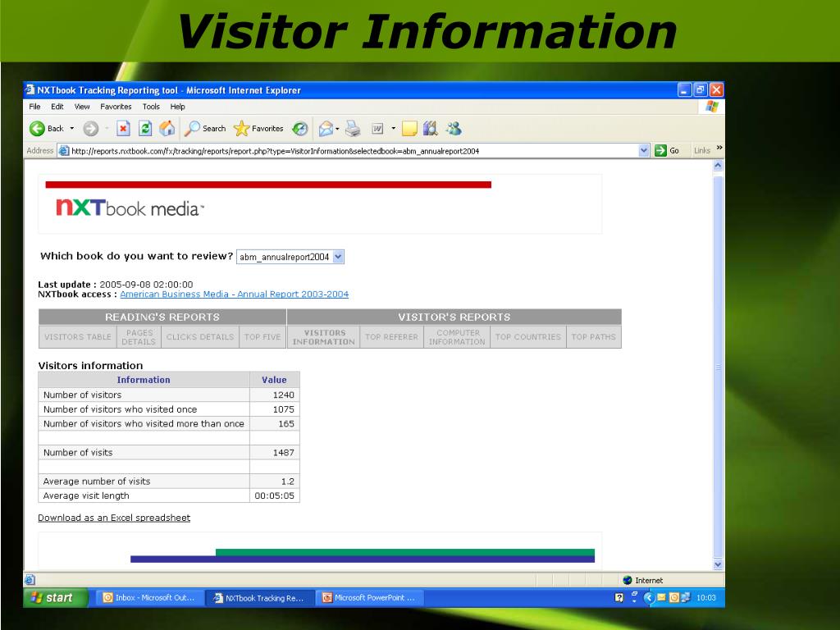Image resolution: width=840 pixels, height=630 pixels.
Task: Click the Back navigation arrow icon
Action: coord(37,129)
